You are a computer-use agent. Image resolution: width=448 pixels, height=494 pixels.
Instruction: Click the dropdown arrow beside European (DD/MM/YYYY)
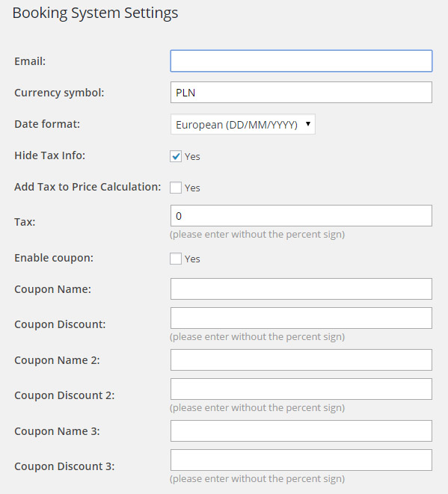[308, 124]
